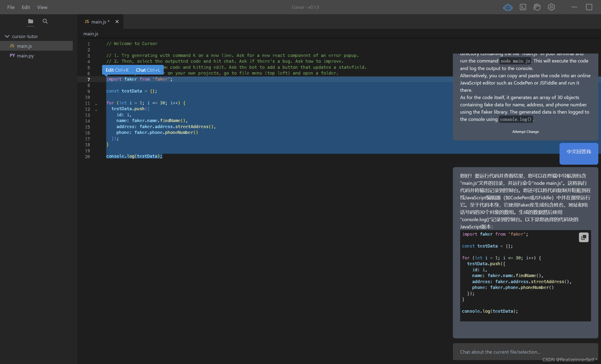Click the import faker line in chat code block
601x364 pixels.
pos(495,234)
